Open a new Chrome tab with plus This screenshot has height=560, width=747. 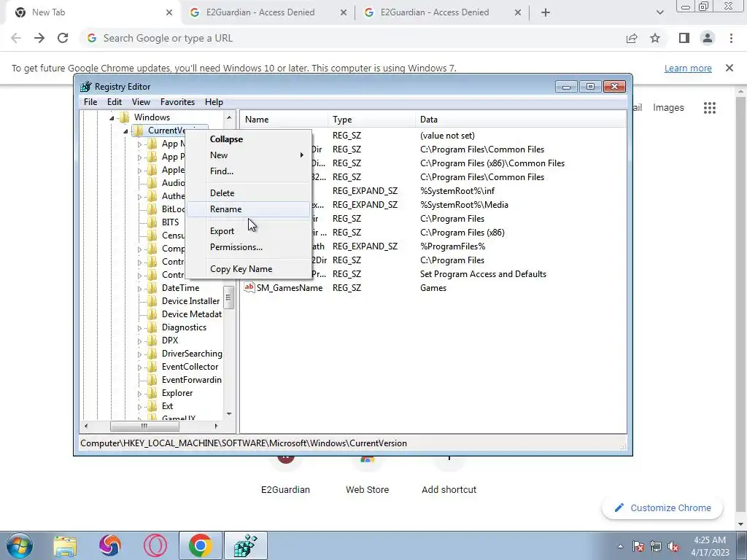546,13
